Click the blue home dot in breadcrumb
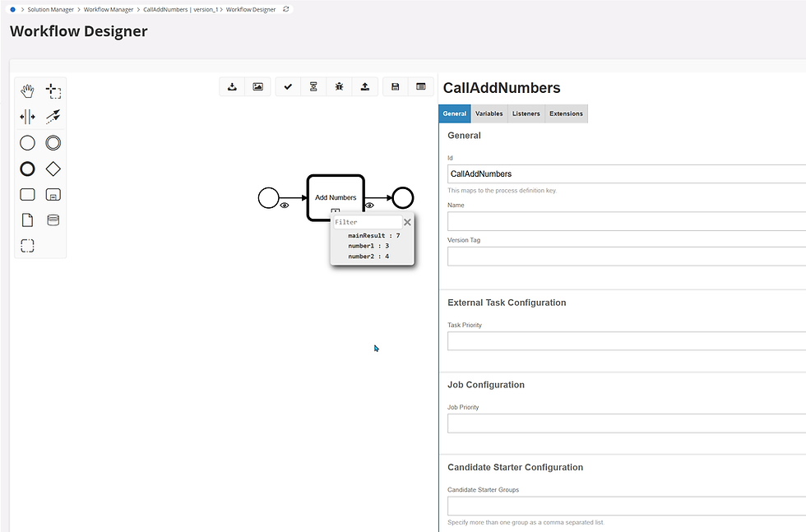The width and height of the screenshot is (806, 532). pos(13,9)
